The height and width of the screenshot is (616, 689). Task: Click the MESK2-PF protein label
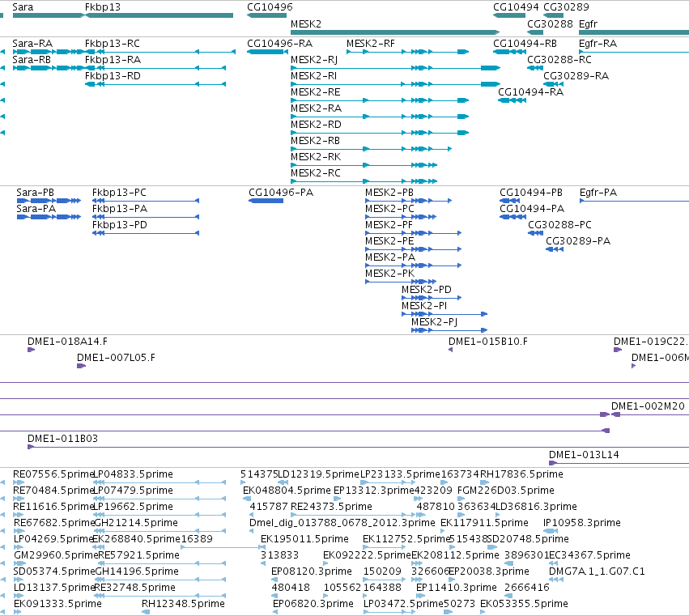(x=389, y=225)
